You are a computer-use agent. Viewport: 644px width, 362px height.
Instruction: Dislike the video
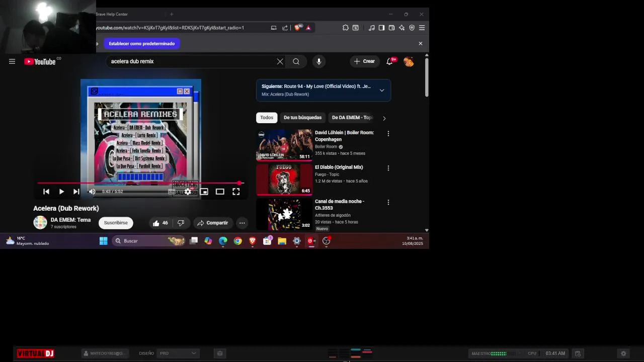(181, 223)
